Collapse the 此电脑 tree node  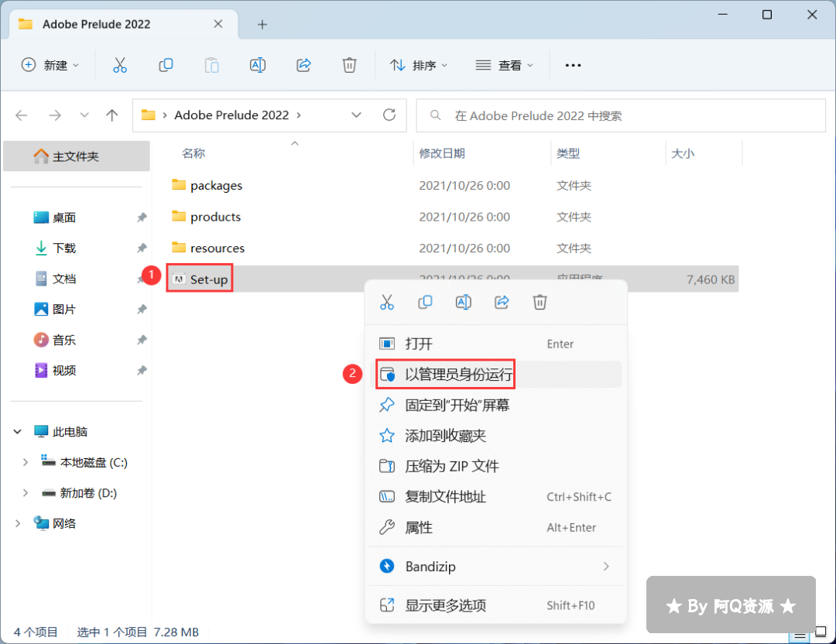pyautogui.click(x=18, y=432)
